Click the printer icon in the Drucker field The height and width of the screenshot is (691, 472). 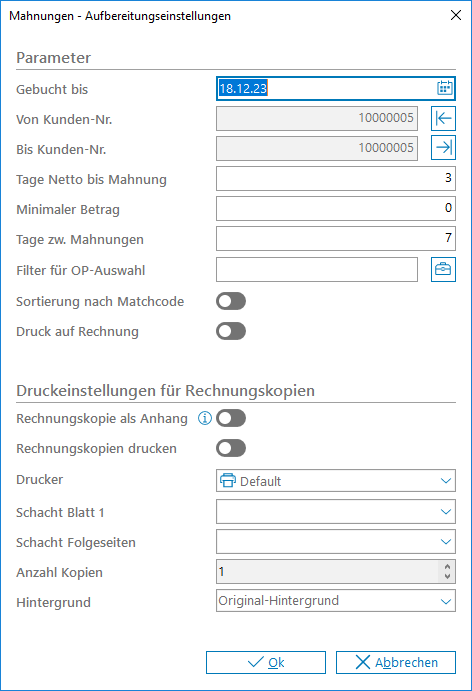point(228,480)
